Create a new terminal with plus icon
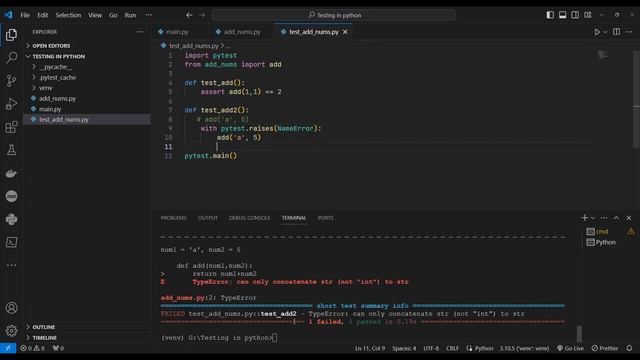 pos(584,218)
